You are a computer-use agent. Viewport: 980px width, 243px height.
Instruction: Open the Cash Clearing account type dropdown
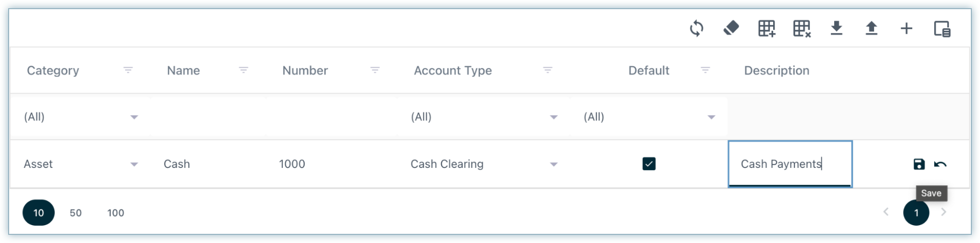554,164
